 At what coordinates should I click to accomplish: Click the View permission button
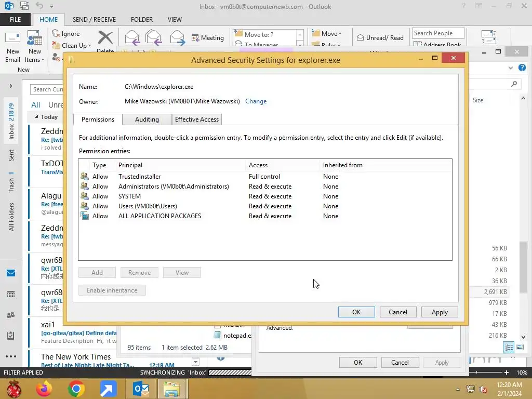click(x=182, y=272)
